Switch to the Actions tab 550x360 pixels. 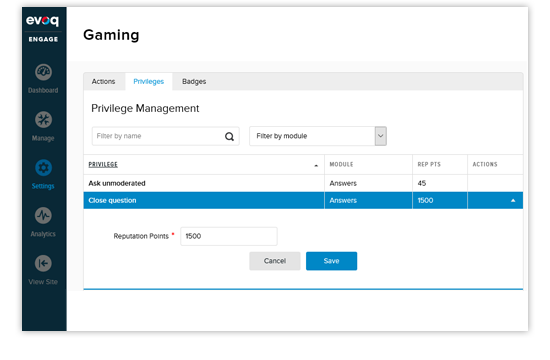[103, 81]
